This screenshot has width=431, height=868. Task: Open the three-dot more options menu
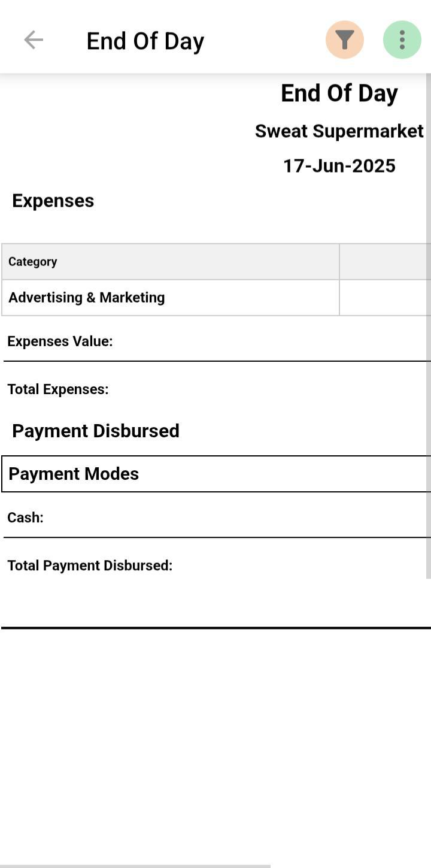[402, 40]
